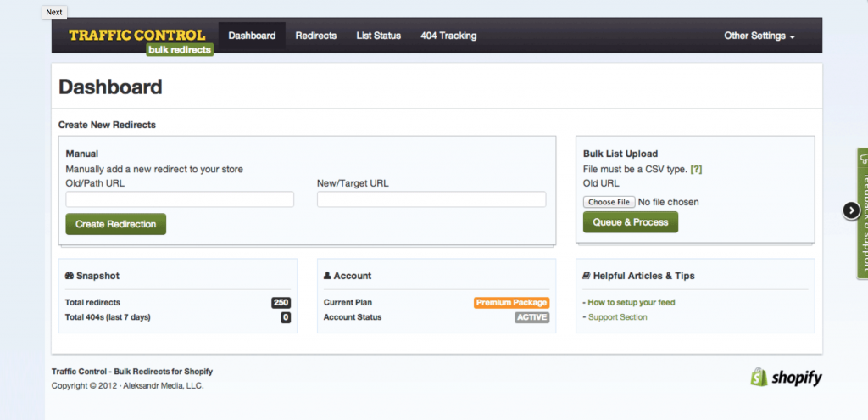The image size is (868, 420).
Task: Switch to 404 Tracking tab
Action: [x=448, y=36]
